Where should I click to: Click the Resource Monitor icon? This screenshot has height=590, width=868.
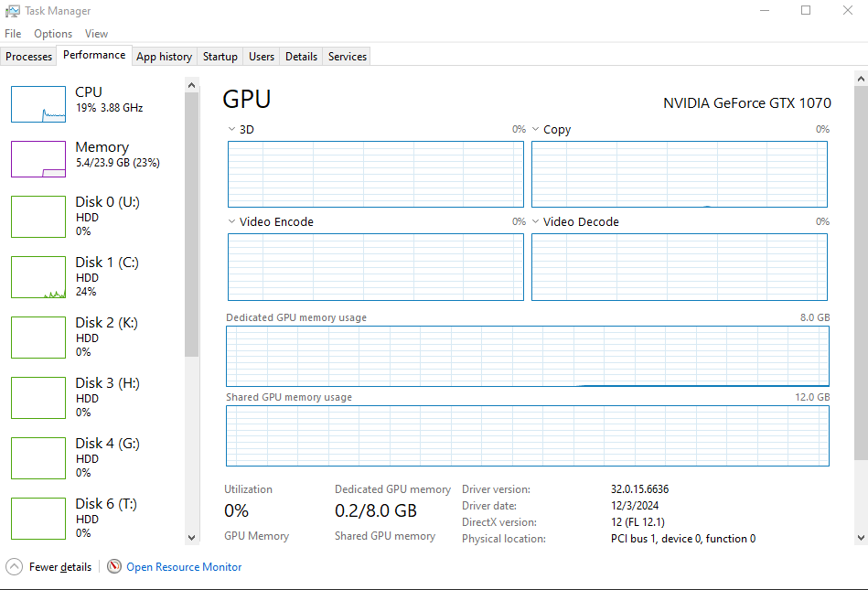pos(114,567)
